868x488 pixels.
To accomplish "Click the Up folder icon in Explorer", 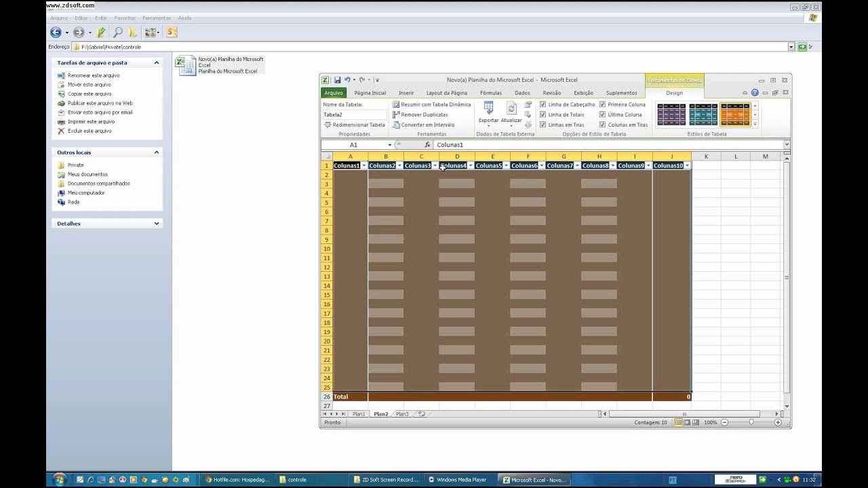I will coord(101,32).
